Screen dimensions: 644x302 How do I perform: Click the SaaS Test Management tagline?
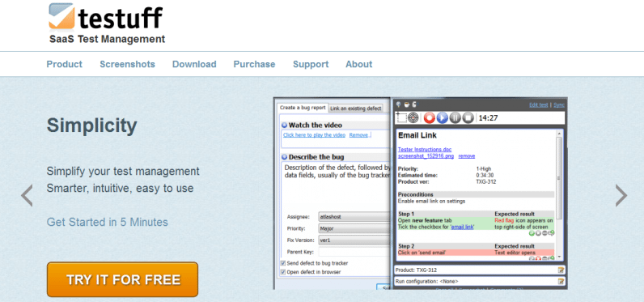pos(107,40)
